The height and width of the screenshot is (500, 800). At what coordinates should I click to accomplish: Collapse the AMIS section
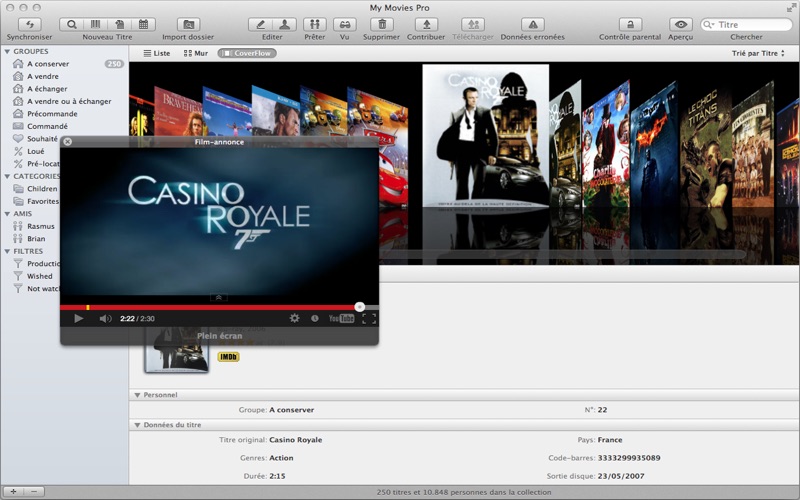[x=7, y=214]
